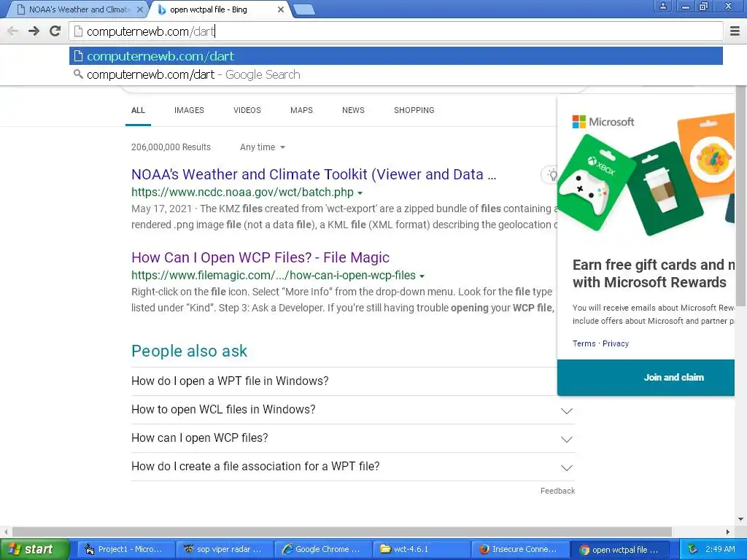Image resolution: width=747 pixels, height=560 pixels.
Task: Reload the current page
Action: click(x=55, y=31)
